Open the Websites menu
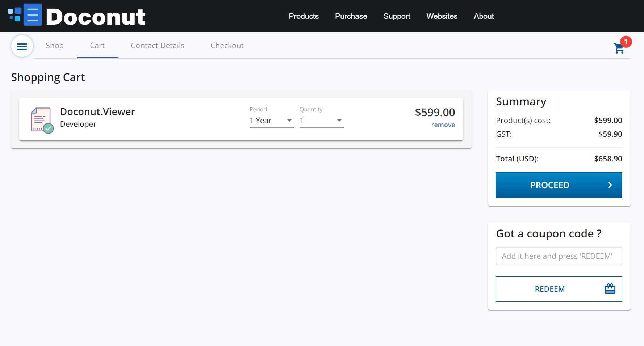This screenshot has height=346, width=644. pyautogui.click(x=442, y=16)
